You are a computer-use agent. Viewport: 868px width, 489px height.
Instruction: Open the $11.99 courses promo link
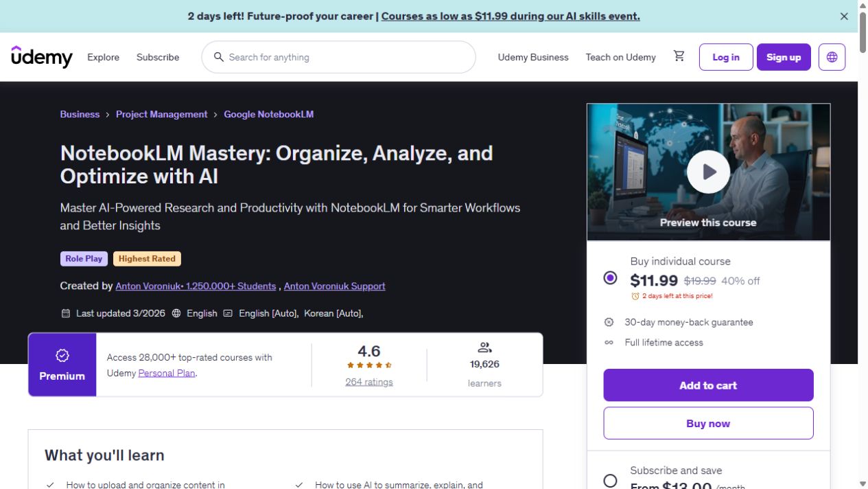coord(511,16)
